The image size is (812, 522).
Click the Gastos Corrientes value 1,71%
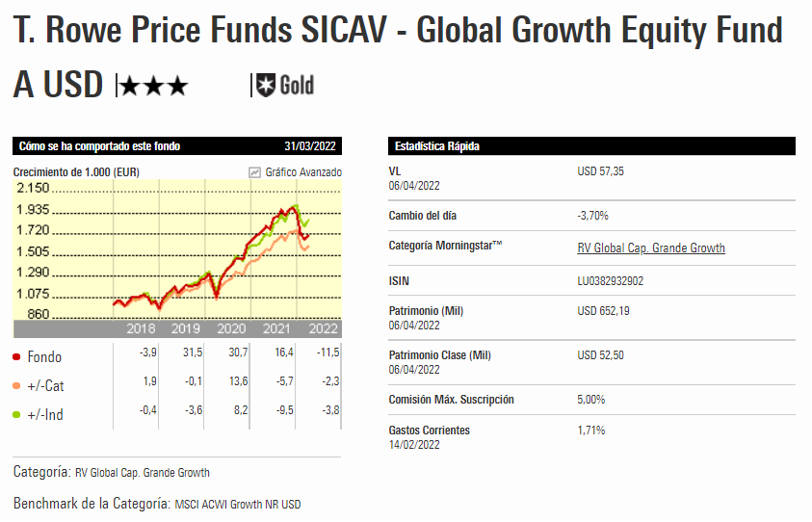[x=590, y=431]
